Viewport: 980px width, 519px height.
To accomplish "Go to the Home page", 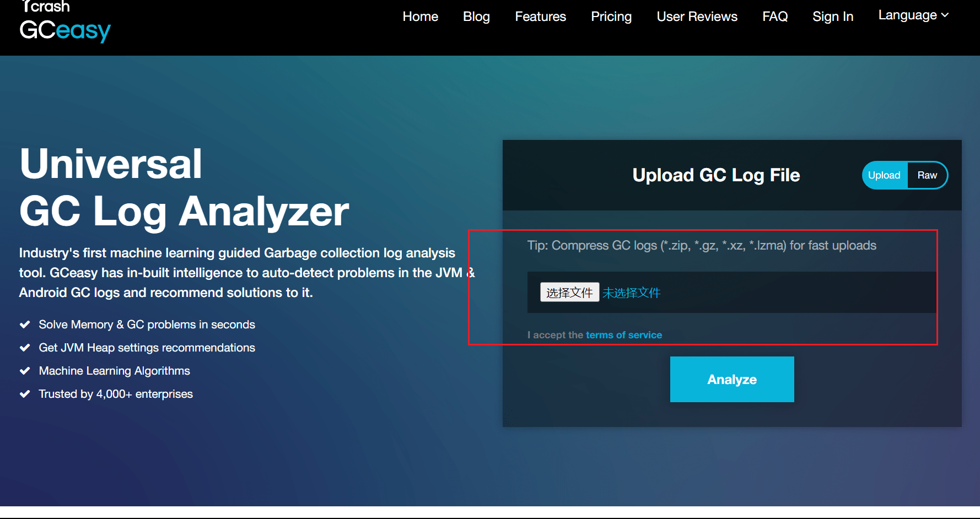I will point(420,17).
